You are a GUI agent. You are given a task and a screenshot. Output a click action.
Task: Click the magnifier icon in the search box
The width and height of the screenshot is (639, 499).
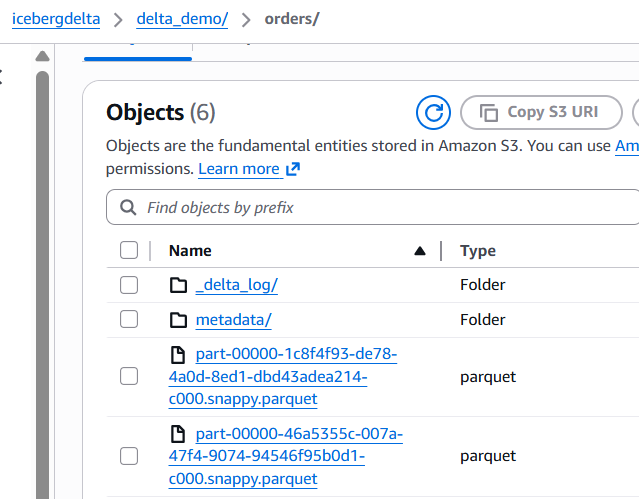coord(128,208)
